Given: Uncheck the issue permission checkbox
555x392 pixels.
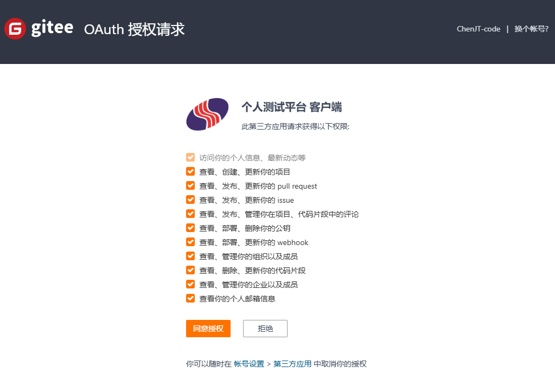Looking at the screenshot, I should pyautogui.click(x=190, y=199).
